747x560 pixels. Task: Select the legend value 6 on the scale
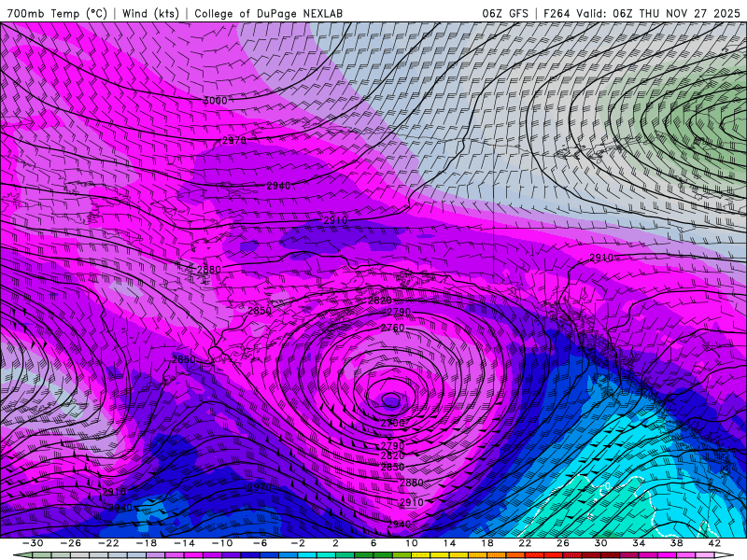click(x=373, y=543)
